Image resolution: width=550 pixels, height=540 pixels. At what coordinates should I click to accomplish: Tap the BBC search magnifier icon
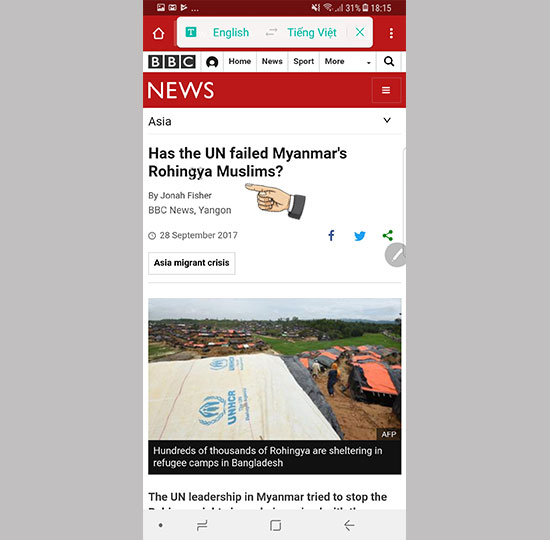point(389,61)
